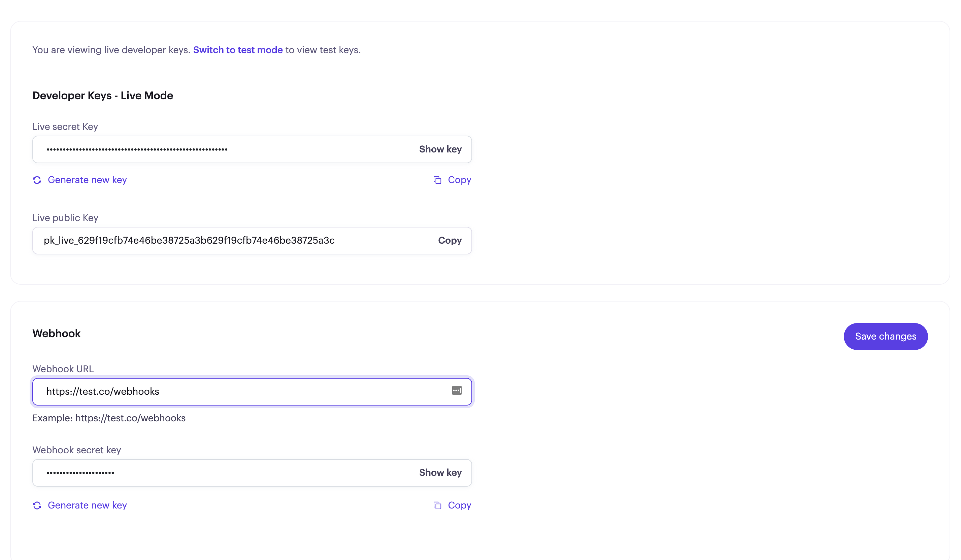Copy the Live public Key value
Screen dimensions: 961x560
(450, 241)
